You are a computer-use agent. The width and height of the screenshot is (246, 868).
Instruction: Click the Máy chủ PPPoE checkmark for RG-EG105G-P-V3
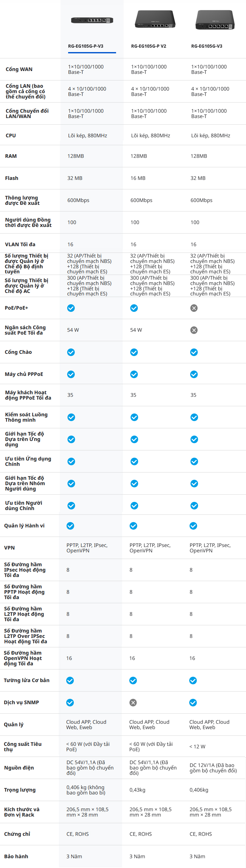(x=71, y=374)
